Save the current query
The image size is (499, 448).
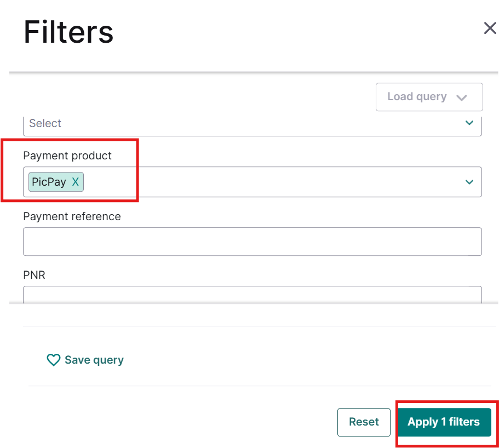tap(85, 360)
